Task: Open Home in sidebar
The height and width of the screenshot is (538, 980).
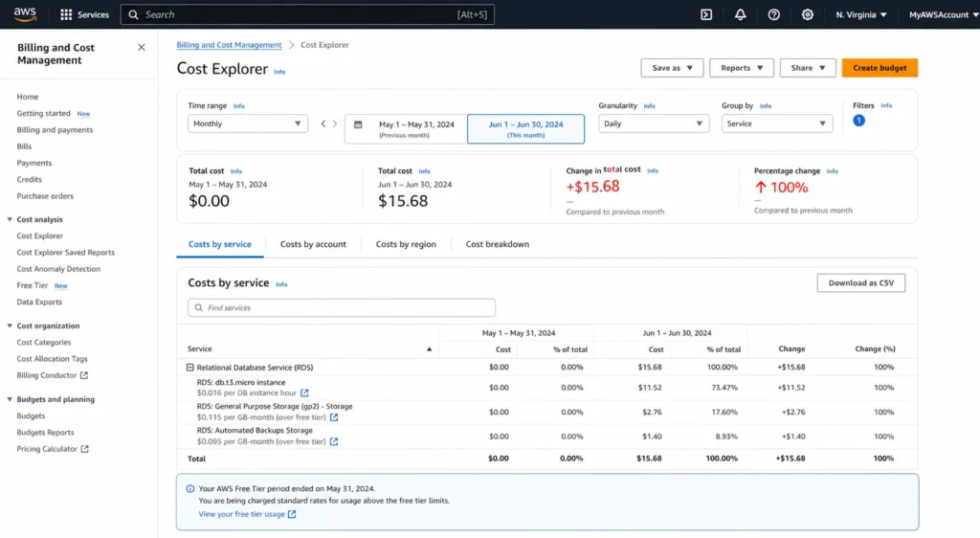Action: pyautogui.click(x=28, y=97)
